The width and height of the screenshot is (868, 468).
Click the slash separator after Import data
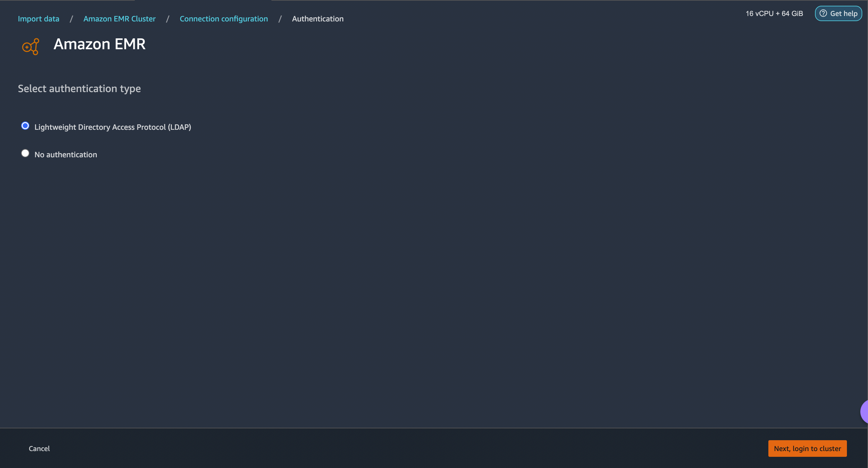(x=72, y=19)
